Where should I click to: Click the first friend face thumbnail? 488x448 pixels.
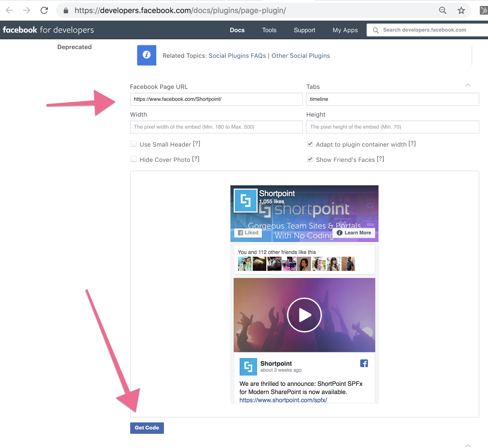click(x=245, y=264)
